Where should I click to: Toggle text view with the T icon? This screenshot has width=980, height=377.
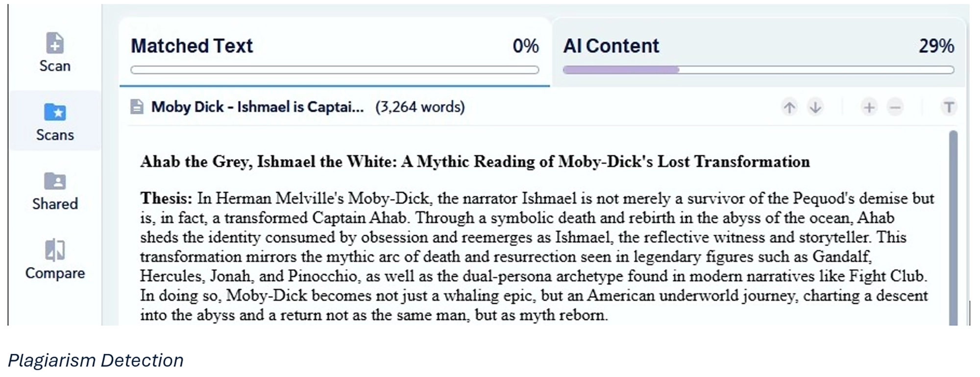949,107
